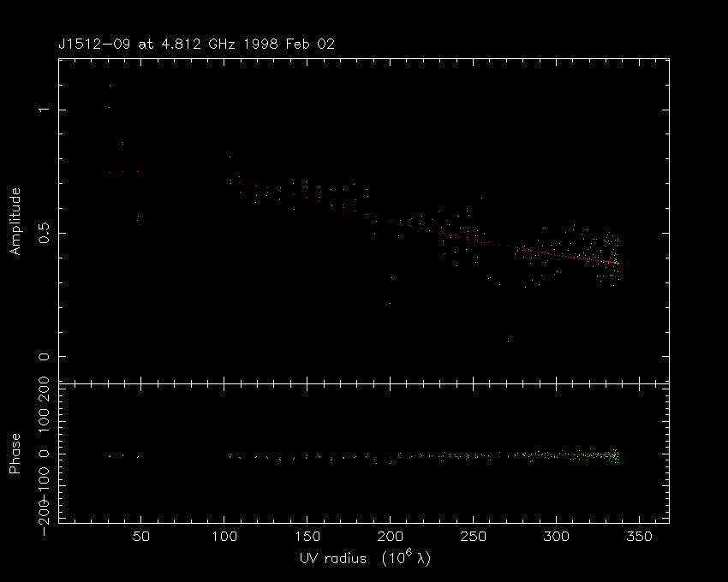728x582 pixels.
Task: Click the 'Phase' y-axis label
Action: [x=15, y=454]
